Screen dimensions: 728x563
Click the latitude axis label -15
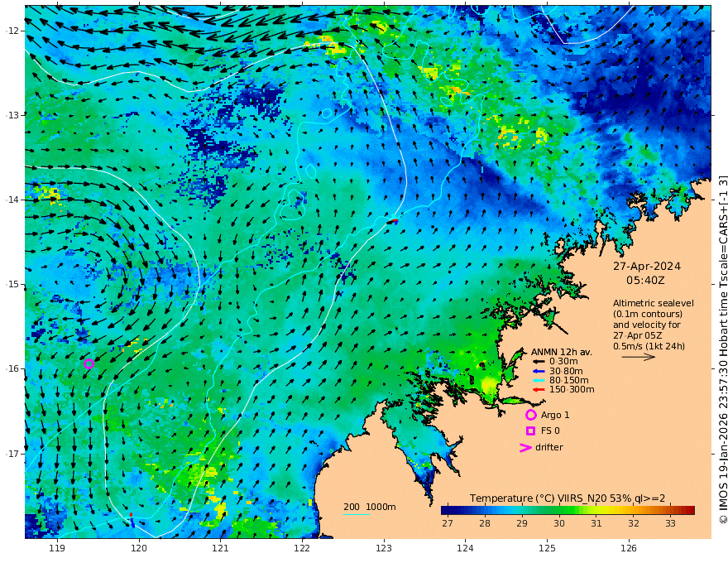pyautogui.click(x=14, y=284)
